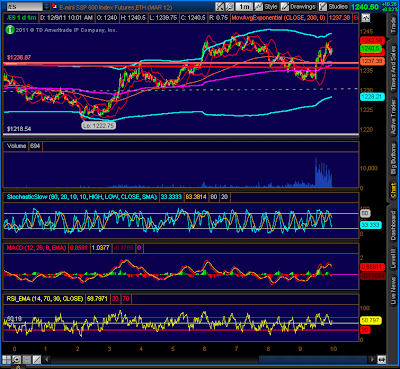Select the diagonal line drawing tool icon
The width and height of the screenshot is (400, 369).
click(x=37, y=360)
